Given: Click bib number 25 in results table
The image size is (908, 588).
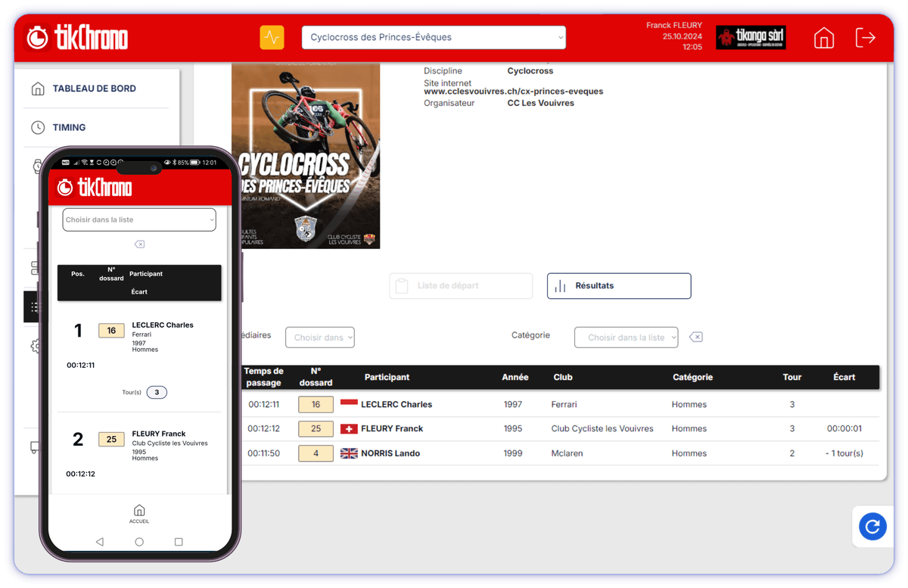Looking at the screenshot, I should point(316,429).
